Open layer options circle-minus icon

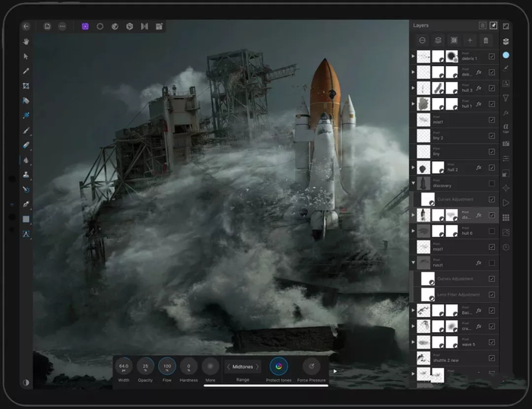(423, 40)
